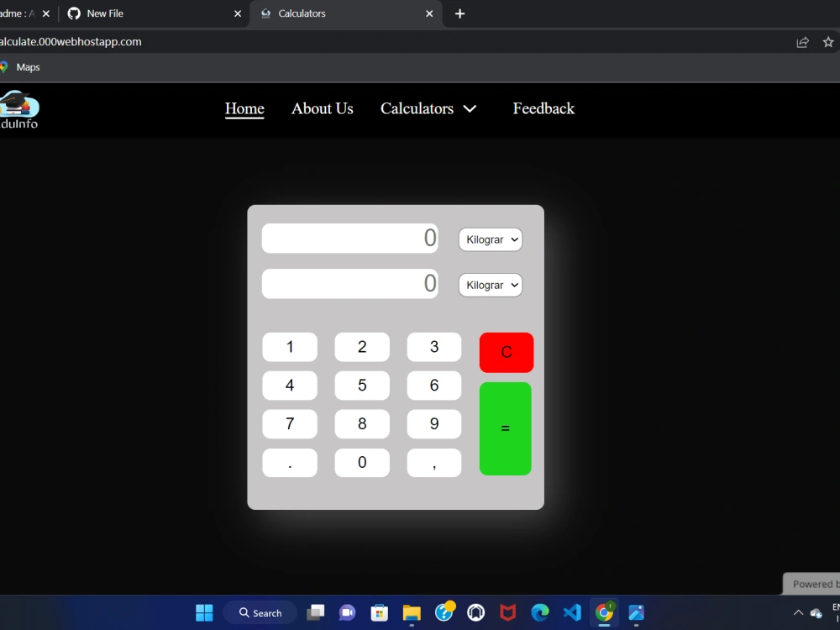
Task: Tap the 1 key on the calculator
Action: click(290, 347)
